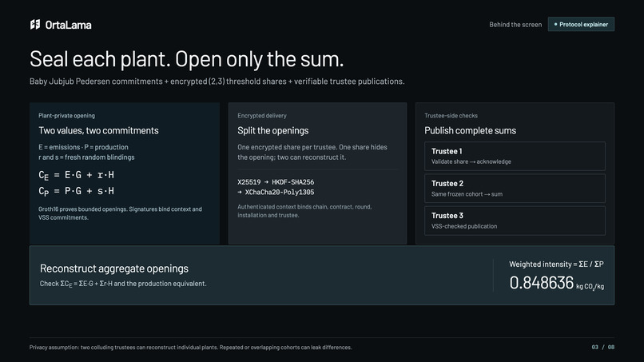Click 'VSS-checked publication' text
The image size is (644, 362).
[464, 226]
